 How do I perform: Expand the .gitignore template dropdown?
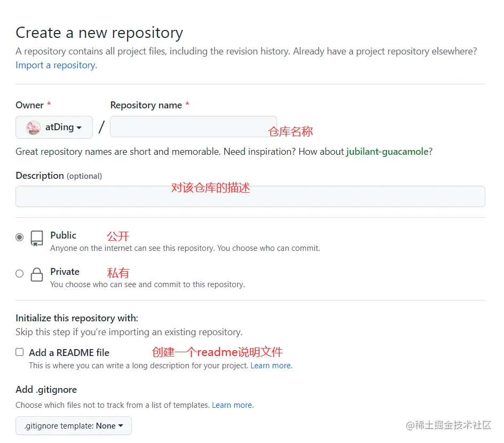[x=74, y=426]
